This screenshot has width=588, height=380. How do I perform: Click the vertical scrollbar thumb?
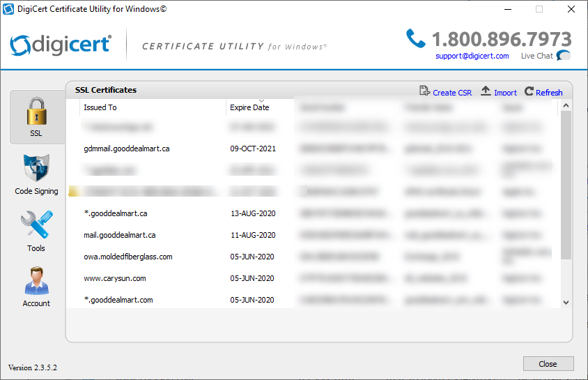pyautogui.click(x=566, y=185)
